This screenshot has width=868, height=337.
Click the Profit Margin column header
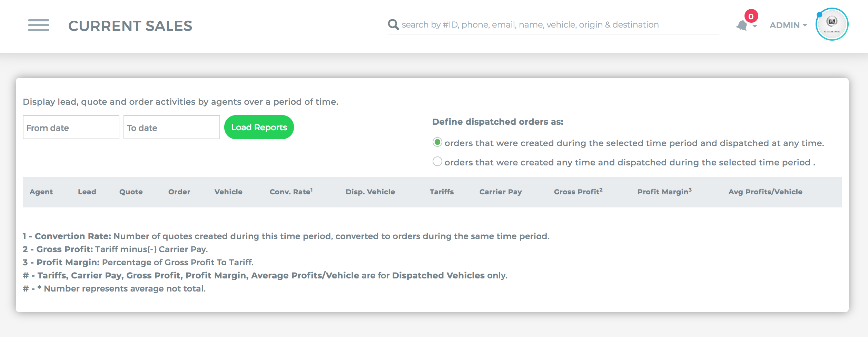coord(664,191)
